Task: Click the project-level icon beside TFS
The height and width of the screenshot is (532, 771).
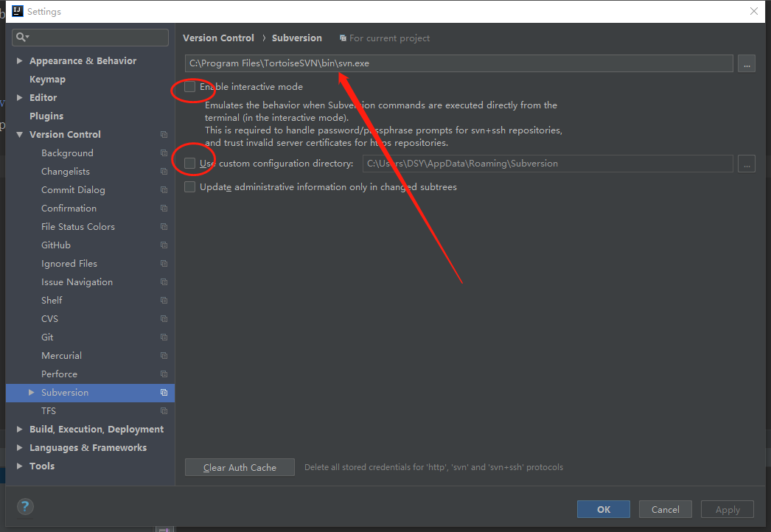Action: [x=164, y=411]
